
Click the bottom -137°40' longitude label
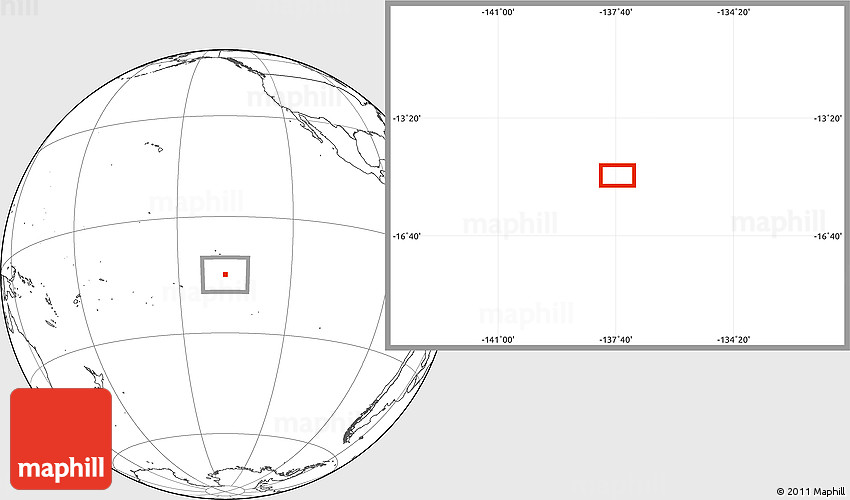point(616,340)
